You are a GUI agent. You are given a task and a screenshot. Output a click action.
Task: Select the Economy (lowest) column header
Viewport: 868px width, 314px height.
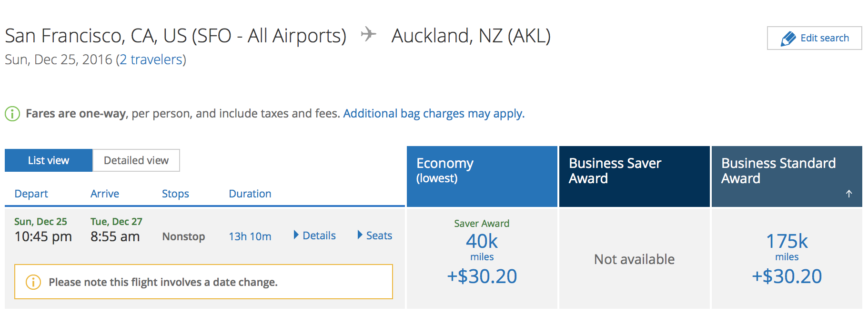[482, 177]
